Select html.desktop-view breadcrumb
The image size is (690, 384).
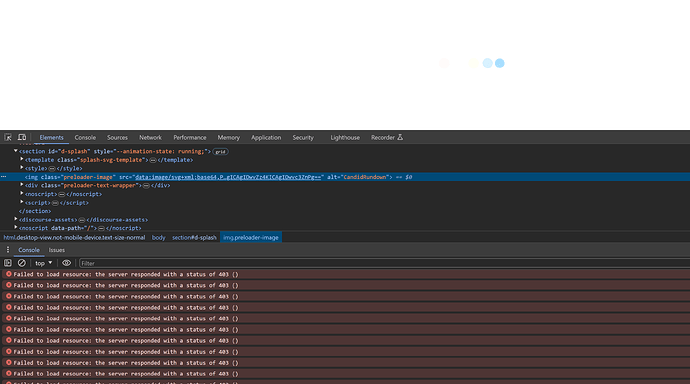[x=74, y=238]
